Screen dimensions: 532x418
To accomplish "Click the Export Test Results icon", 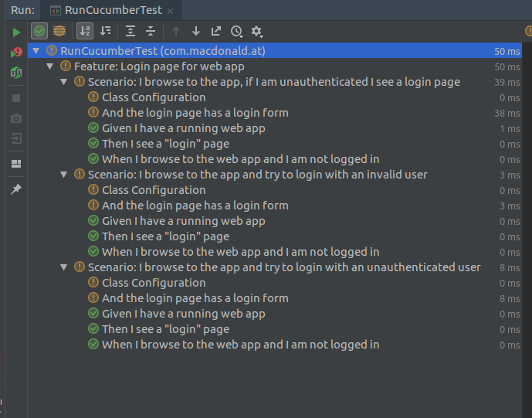I will (216, 32).
